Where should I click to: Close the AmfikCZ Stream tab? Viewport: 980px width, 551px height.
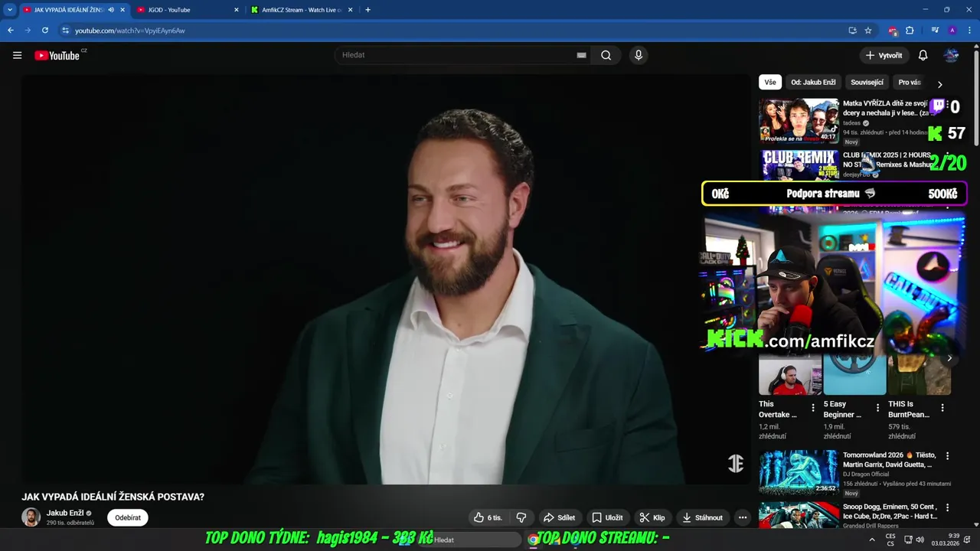coord(351,10)
